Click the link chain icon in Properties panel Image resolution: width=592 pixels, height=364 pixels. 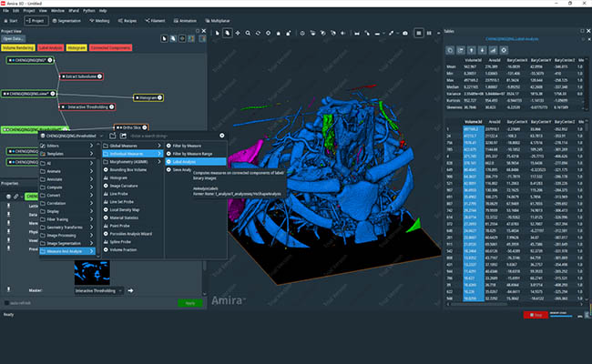coord(15,197)
